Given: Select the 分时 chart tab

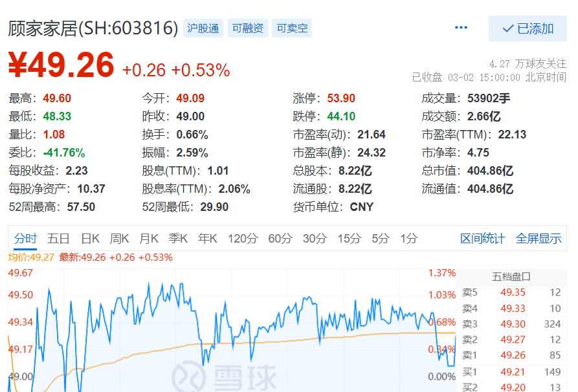Looking at the screenshot, I should click(25, 239).
